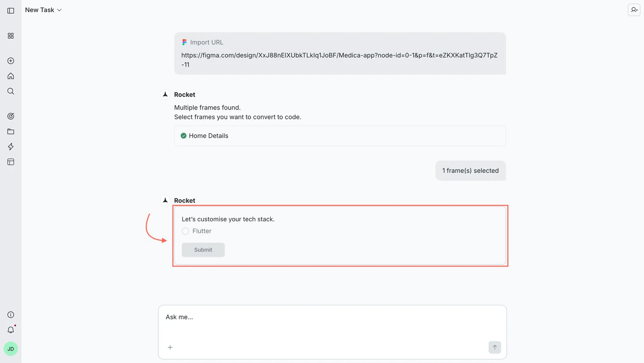Toggle the sidebar collapse icon
The image size is (644, 363).
click(x=11, y=10)
